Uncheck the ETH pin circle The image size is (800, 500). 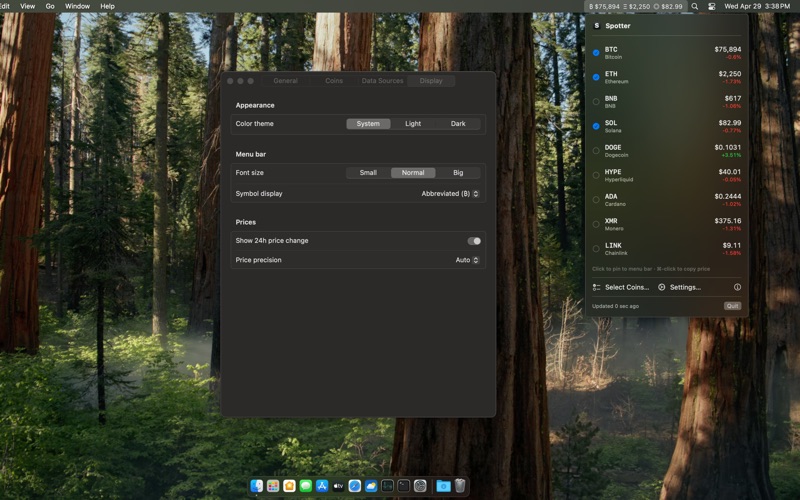tap(596, 77)
